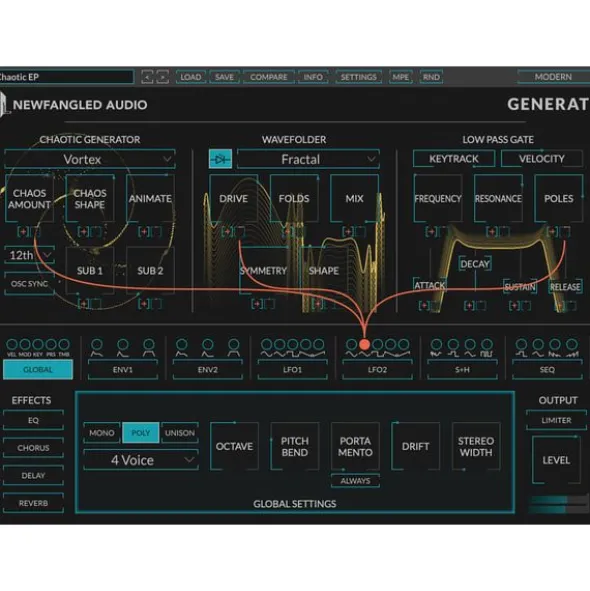590x591 pixels.
Task: Select the first LFO2 output circle
Action: pyautogui.click(x=351, y=344)
